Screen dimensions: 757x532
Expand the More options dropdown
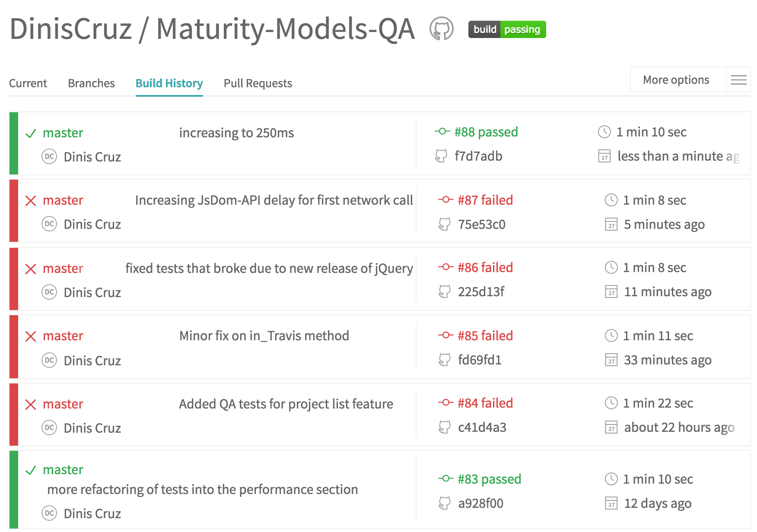(x=676, y=80)
